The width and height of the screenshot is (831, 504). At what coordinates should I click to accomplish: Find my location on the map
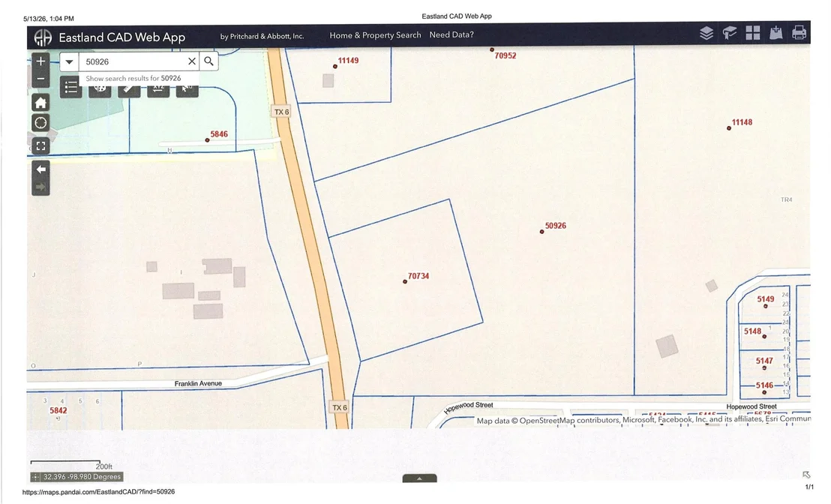click(40, 123)
